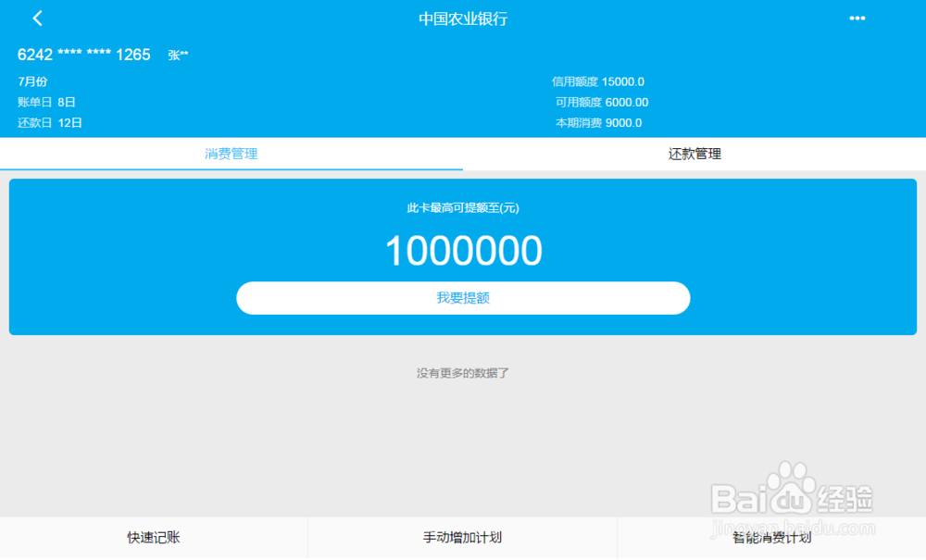Switch to the 消费管理 tab

click(231, 154)
